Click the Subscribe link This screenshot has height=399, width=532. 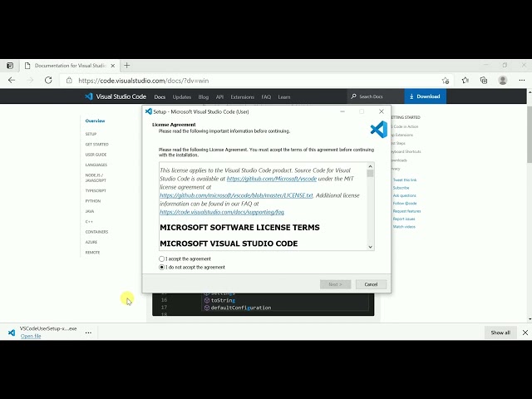click(x=401, y=188)
